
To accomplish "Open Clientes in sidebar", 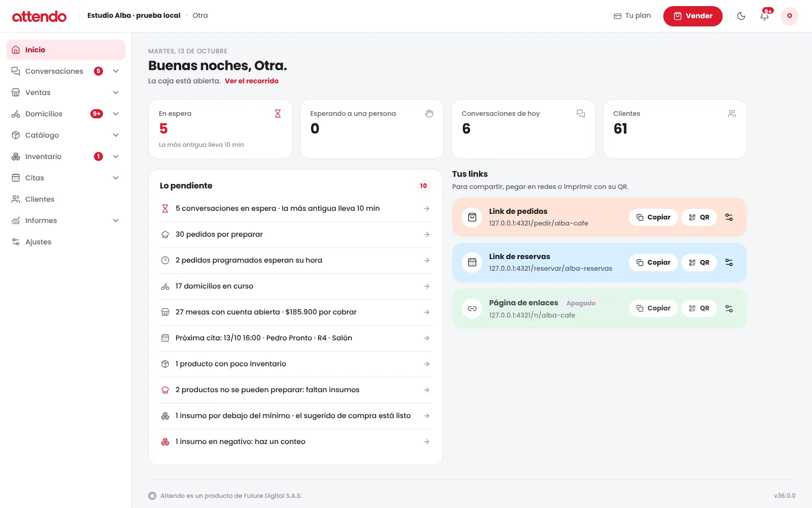I will pyautogui.click(x=65, y=199).
